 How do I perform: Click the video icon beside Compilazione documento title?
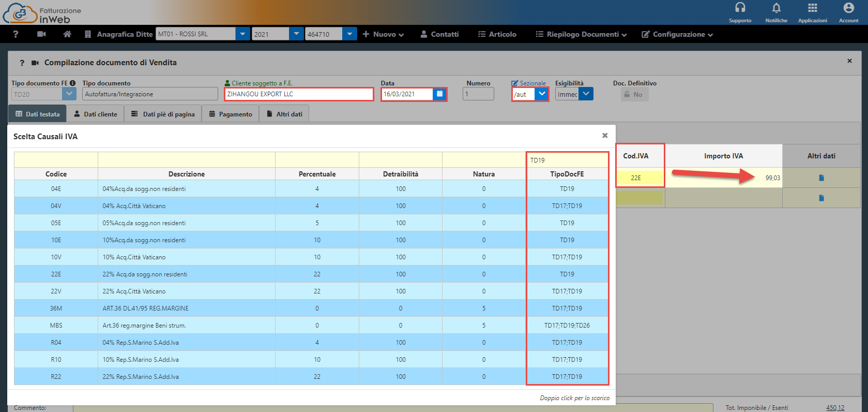[x=35, y=63]
